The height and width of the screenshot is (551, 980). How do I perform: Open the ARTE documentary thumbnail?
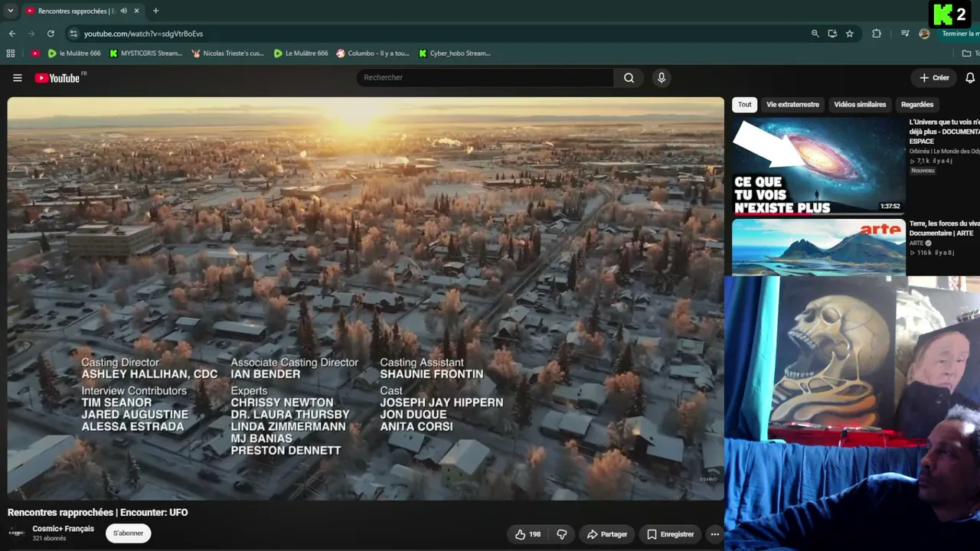[818, 247]
